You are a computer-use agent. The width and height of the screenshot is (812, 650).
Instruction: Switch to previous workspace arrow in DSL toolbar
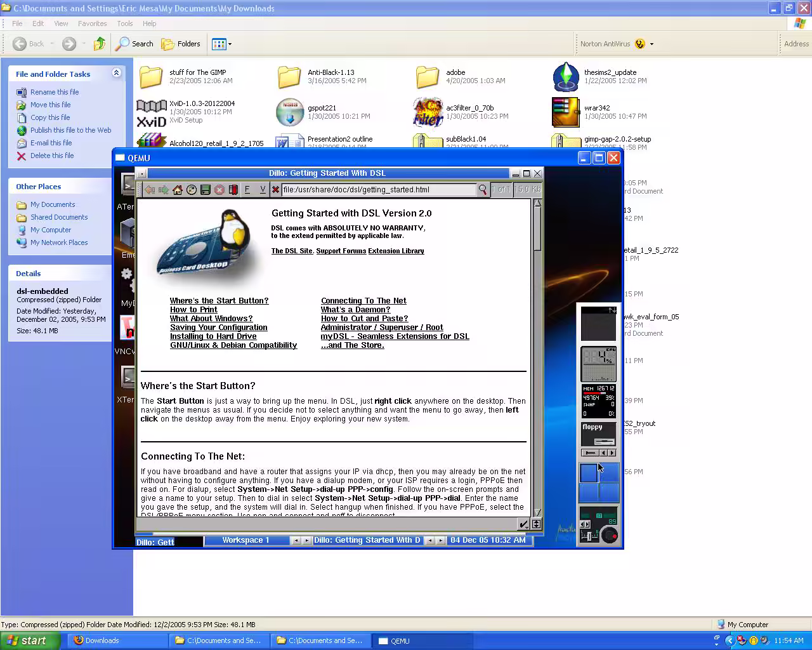pos(296,541)
